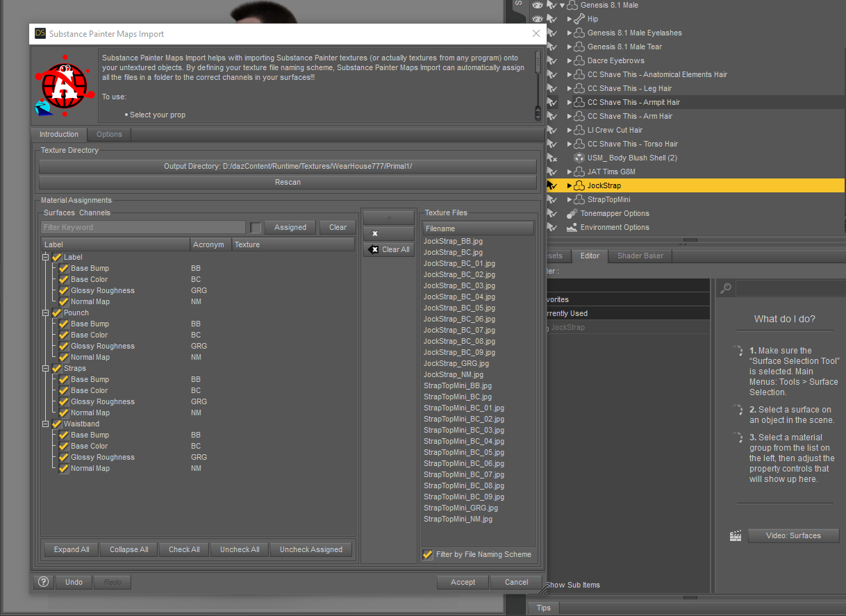
Task: Hide Hip node with eye icon
Action: click(x=536, y=19)
